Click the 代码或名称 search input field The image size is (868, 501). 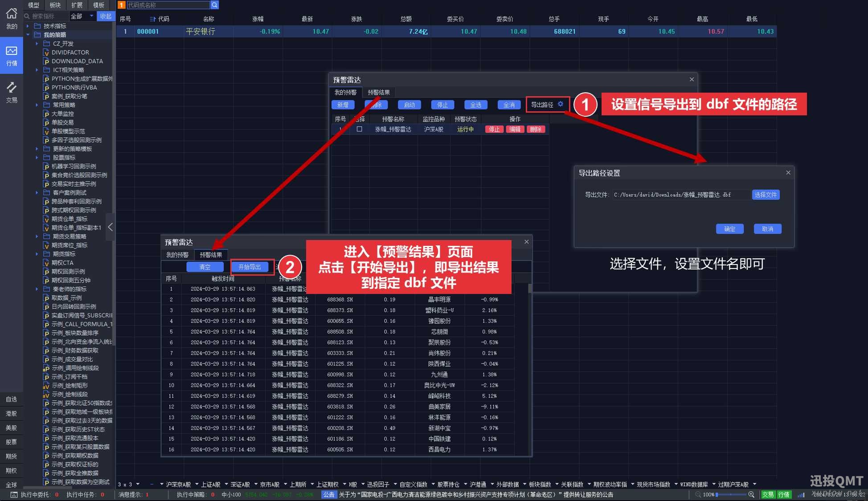(168, 5)
